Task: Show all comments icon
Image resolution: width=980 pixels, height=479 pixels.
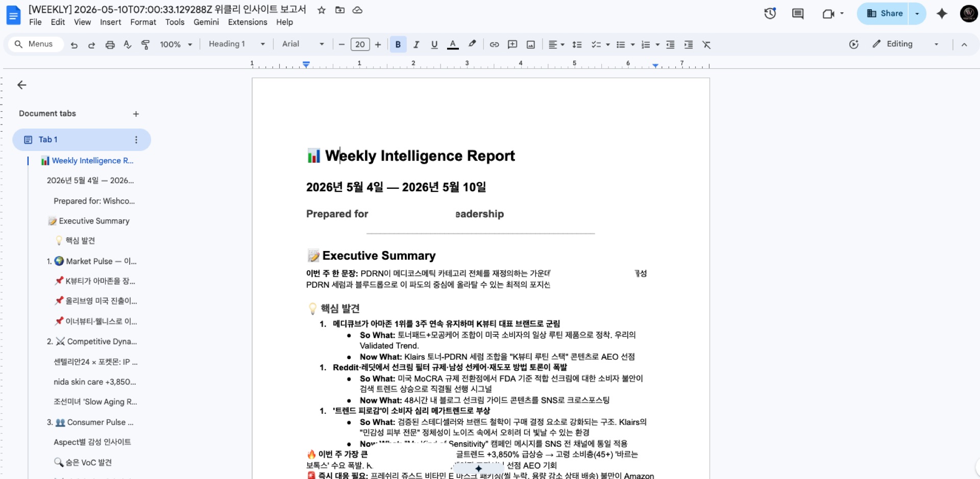Action: coord(798,14)
